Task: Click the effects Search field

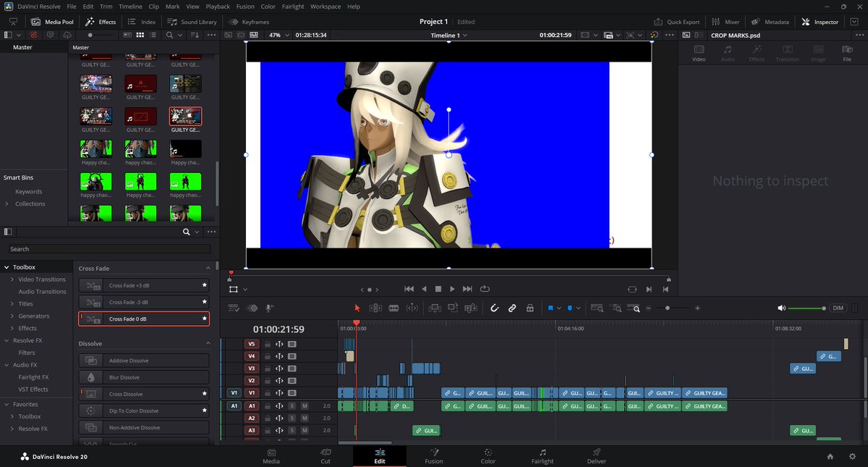Action: point(109,249)
